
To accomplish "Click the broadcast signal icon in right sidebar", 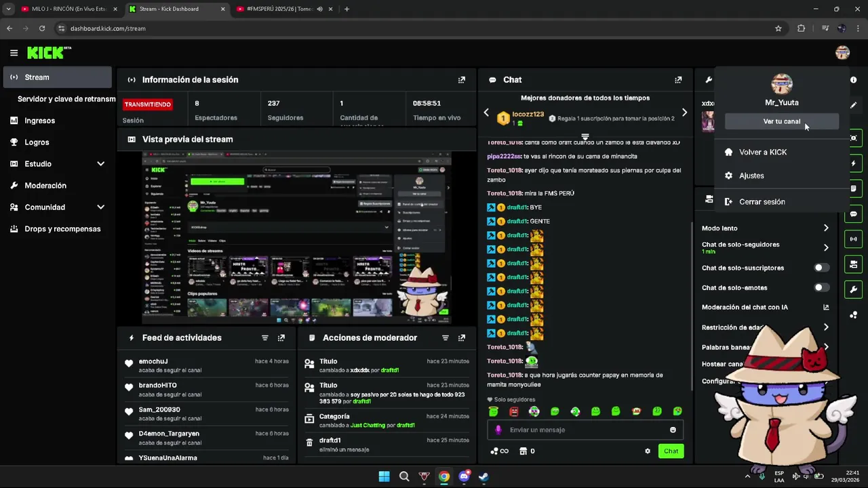I will [x=853, y=239].
